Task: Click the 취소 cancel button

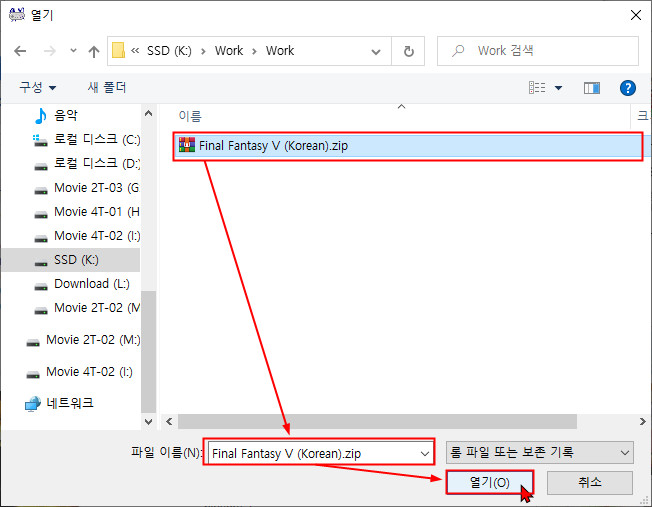Action: 590,482
